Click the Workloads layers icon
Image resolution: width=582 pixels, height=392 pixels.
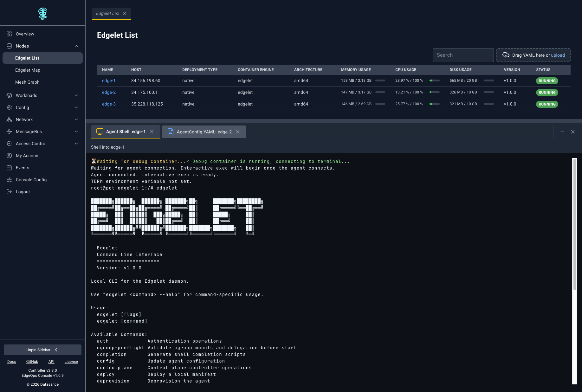[9, 95]
